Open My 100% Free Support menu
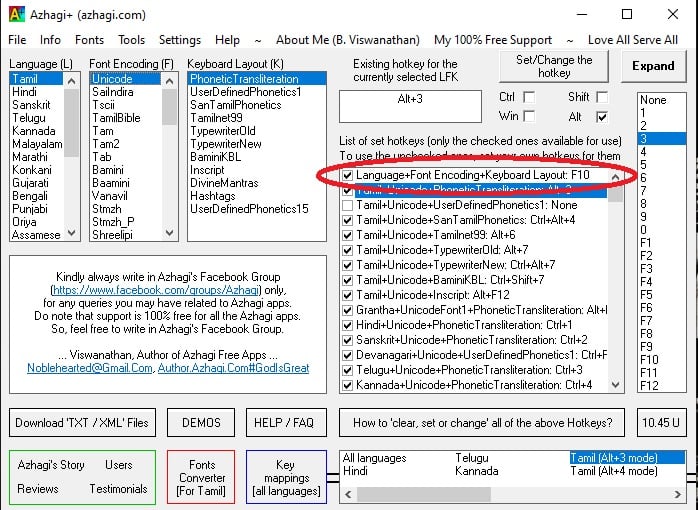This screenshot has height=510, width=698. point(493,40)
